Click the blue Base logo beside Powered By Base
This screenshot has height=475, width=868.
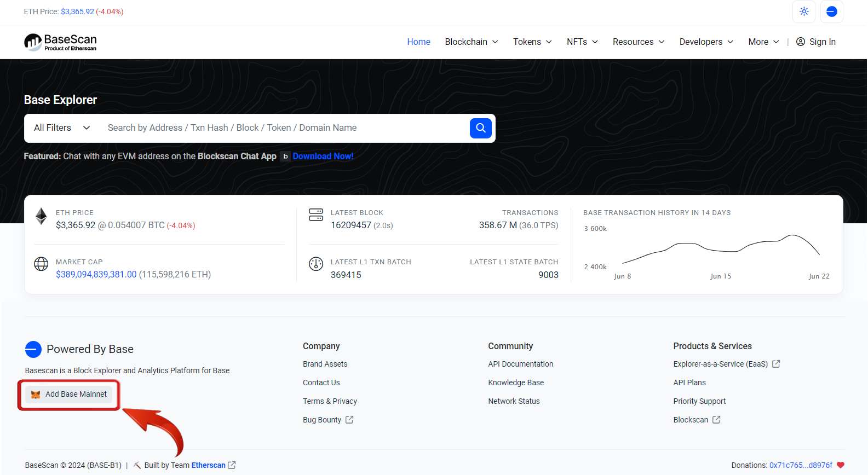(x=33, y=349)
